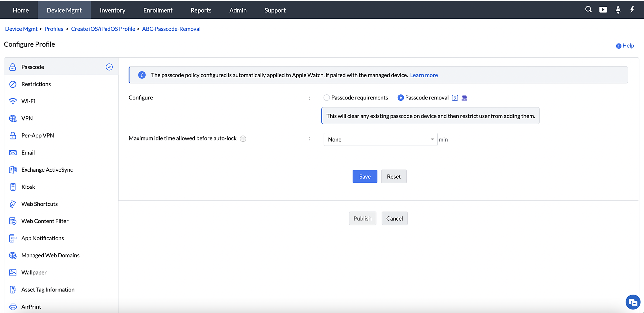Open the video tutorials icon
This screenshot has height=313, width=644.
tap(603, 10)
